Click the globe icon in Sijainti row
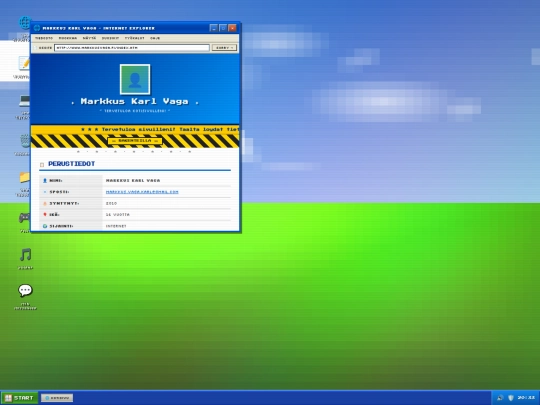 click(45, 226)
